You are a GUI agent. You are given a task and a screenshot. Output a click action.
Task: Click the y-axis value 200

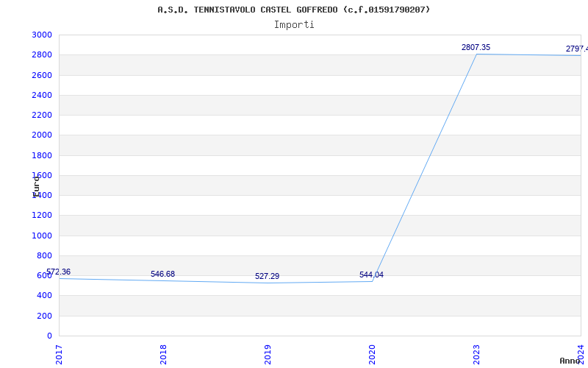[44, 316]
